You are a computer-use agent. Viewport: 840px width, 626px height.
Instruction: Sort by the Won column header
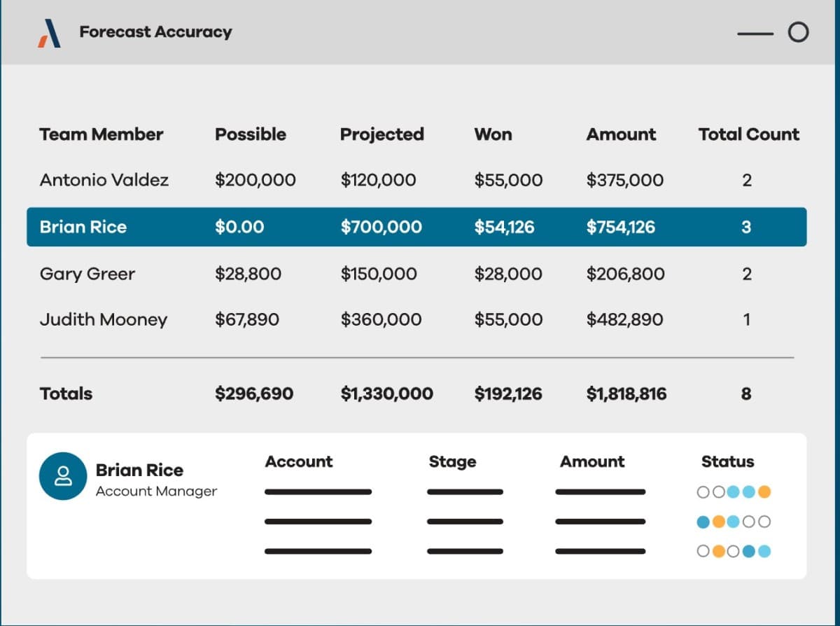point(493,134)
